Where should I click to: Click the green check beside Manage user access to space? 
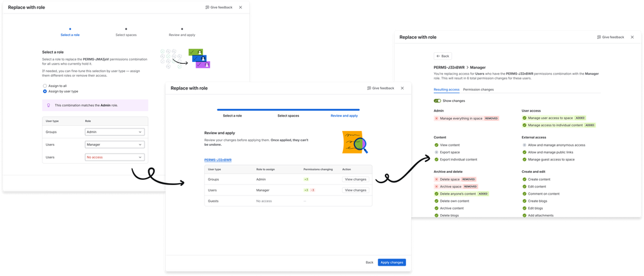pyautogui.click(x=525, y=118)
